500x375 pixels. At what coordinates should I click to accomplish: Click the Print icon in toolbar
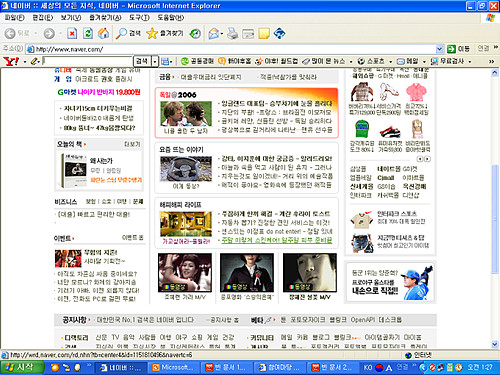tap(232, 33)
